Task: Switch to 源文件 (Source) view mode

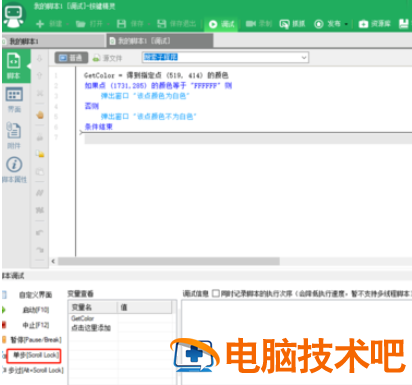Action: click(x=108, y=58)
